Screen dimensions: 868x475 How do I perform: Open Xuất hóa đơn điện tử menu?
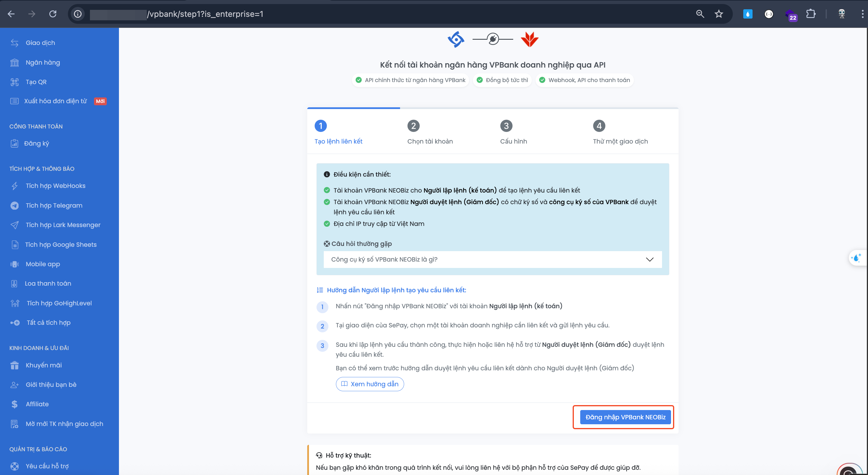[55, 101]
